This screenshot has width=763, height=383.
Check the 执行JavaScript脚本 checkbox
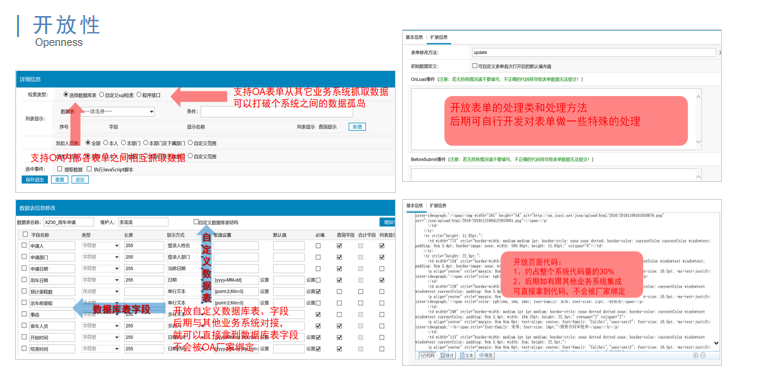[89, 169]
